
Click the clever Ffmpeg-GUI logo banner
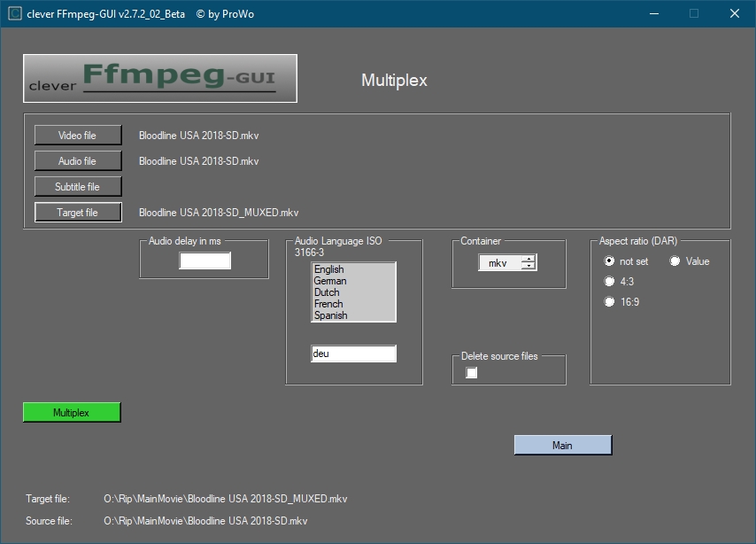pos(160,78)
